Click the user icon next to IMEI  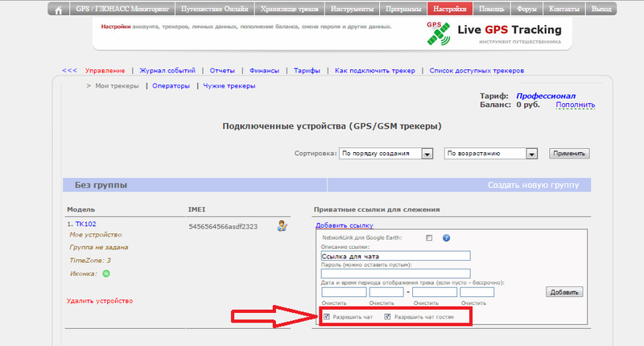(x=283, y=225)
